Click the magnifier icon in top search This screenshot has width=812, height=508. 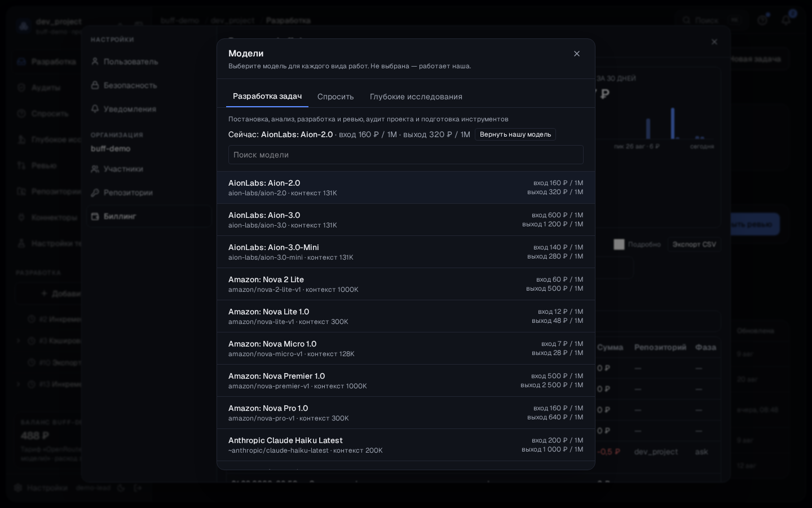click(686, 20)
